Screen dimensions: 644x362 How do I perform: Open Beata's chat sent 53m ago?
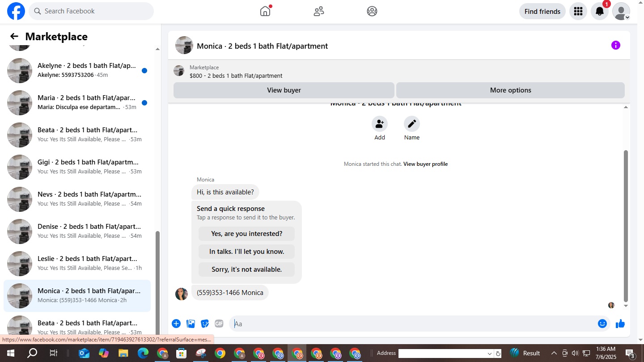coord(77,135)
